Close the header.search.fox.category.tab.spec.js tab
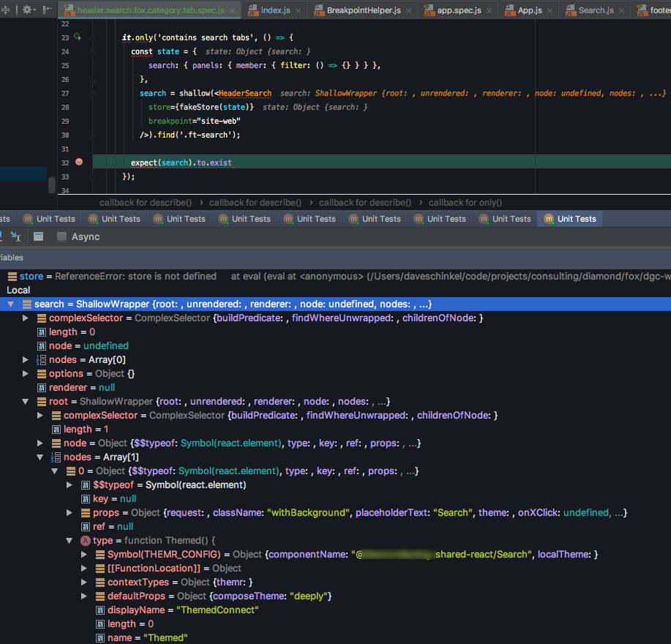 click(232, 11)
